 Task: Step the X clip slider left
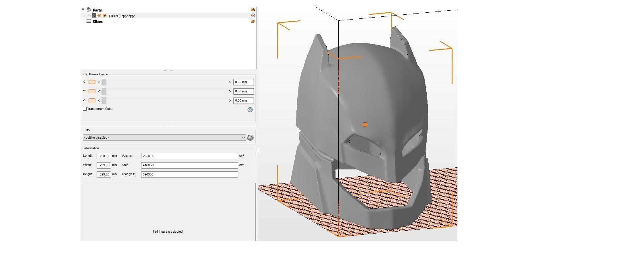99,82
